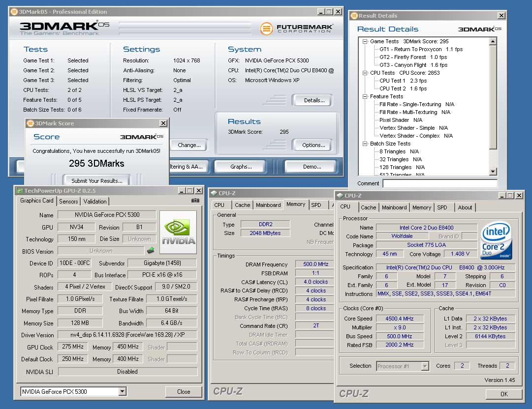This screenshot has width=532, height=409.
Task: Collapse the Feature Tests tree node
Action: 365,96
